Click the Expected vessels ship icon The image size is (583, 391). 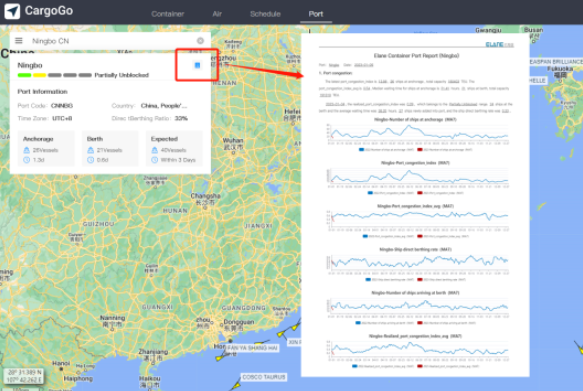click(x=155, y=150)
